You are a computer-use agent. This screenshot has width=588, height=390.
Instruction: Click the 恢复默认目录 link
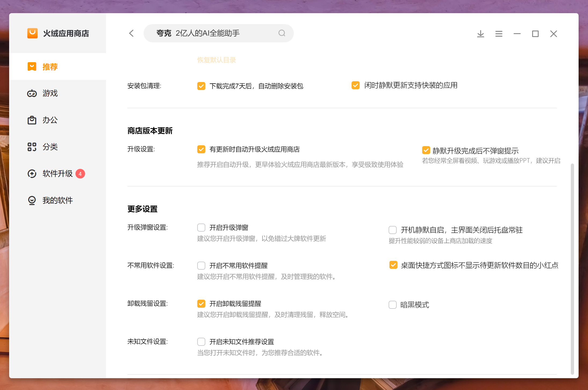(216, 60)
